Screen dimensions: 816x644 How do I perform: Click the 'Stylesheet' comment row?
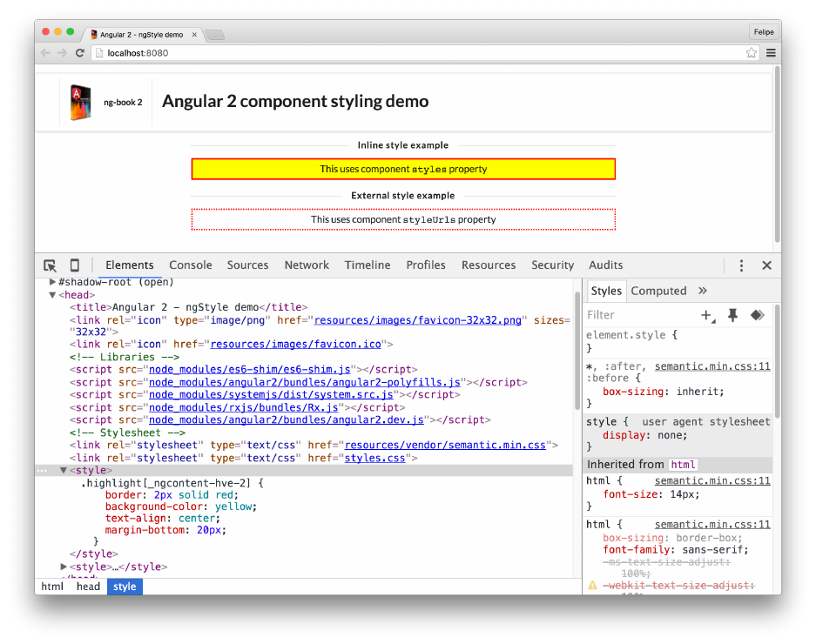click(x=127, y=433)
